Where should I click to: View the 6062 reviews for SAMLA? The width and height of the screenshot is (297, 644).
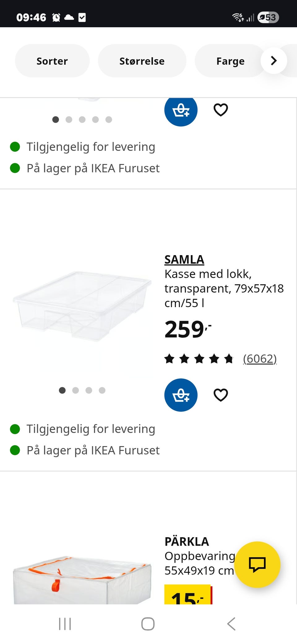(x=260, y=359)
